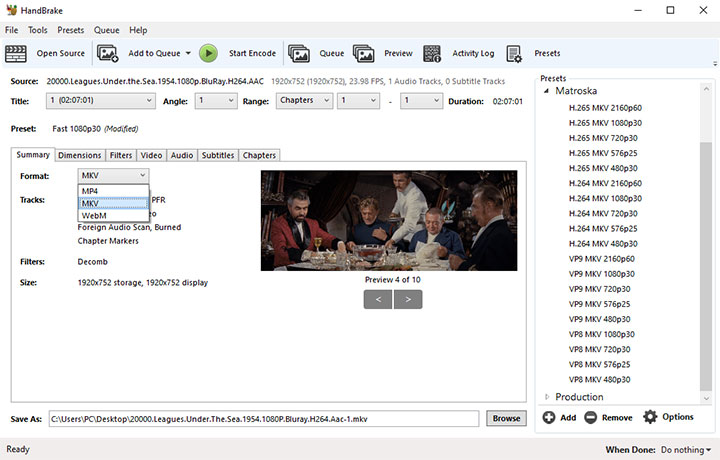This screenshot has width=720, height=460.
Task: Click the Preview toolbar icon
Action: (364, 53)
